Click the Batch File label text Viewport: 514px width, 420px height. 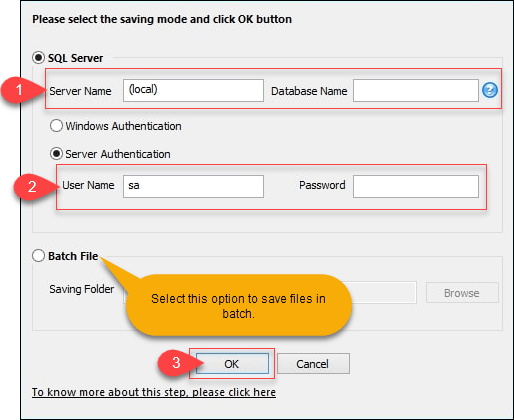click(x=73, y=256)
